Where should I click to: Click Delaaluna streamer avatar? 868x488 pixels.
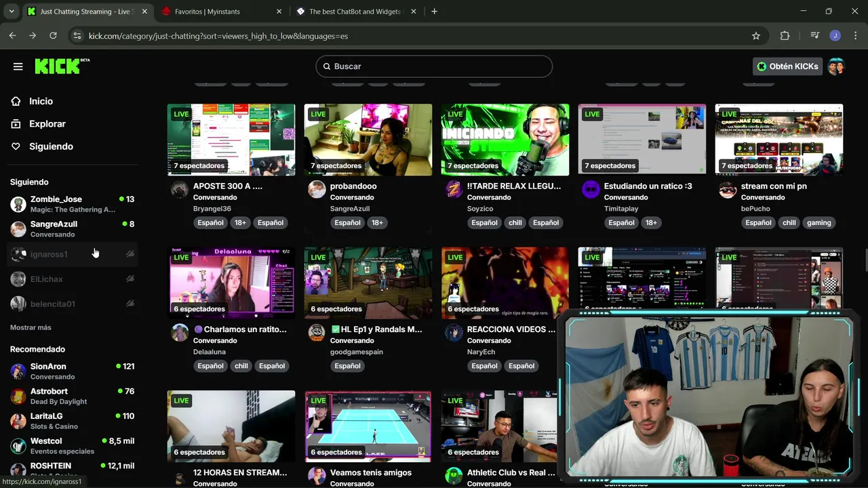coord(180,332)
